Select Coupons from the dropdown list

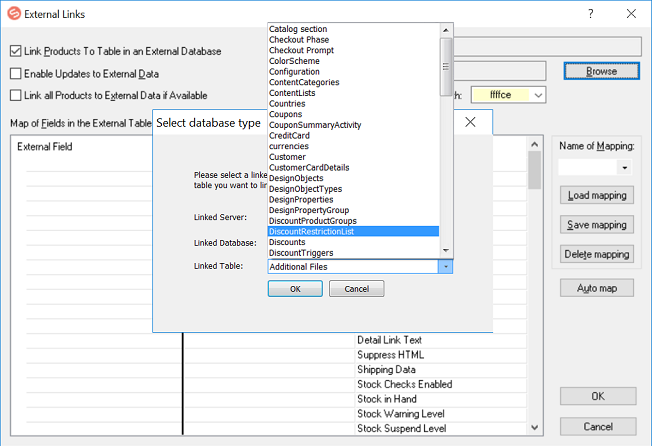pyautogui.click(x=286, y=114)
